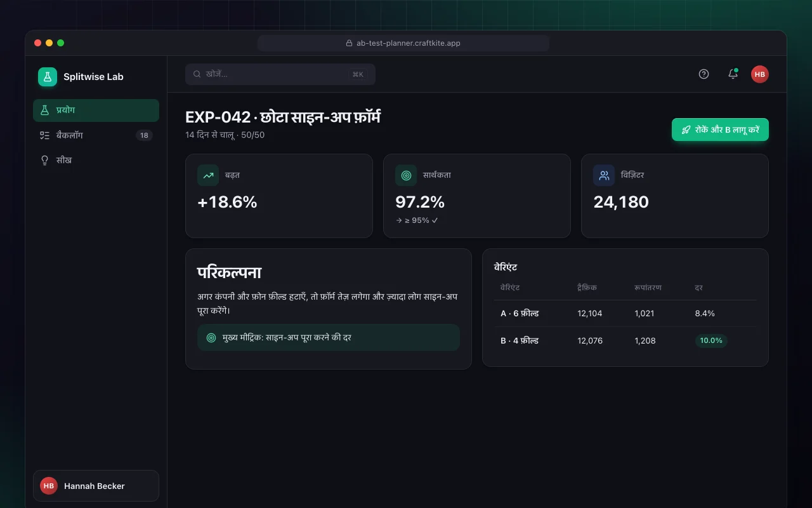The width and height of the screenshot is (812, 508).
Task: Open notifications bell
Action: click(x=733, y=74)
